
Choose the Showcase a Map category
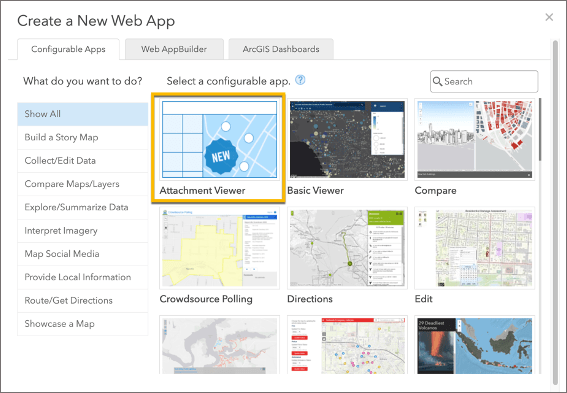[x=82, y=324]
